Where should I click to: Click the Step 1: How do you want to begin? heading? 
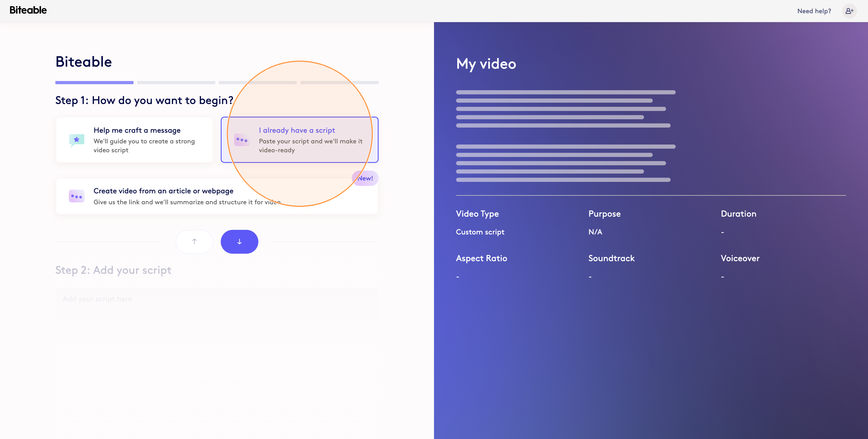[144, 100]
